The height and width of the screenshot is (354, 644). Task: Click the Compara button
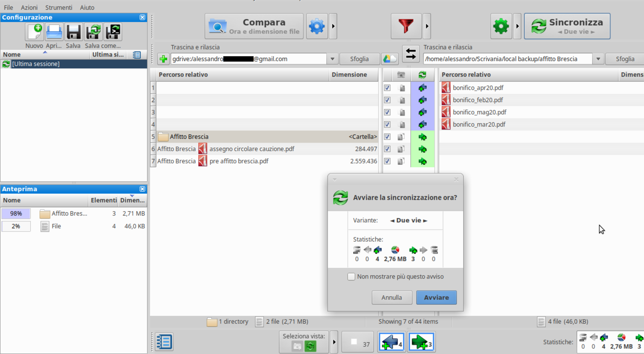point(254,26)
